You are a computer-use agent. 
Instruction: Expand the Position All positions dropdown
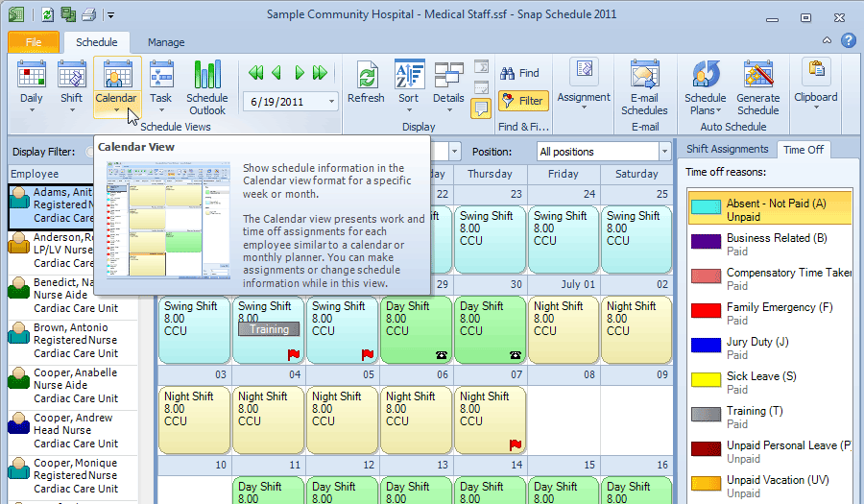pos(664,152)
